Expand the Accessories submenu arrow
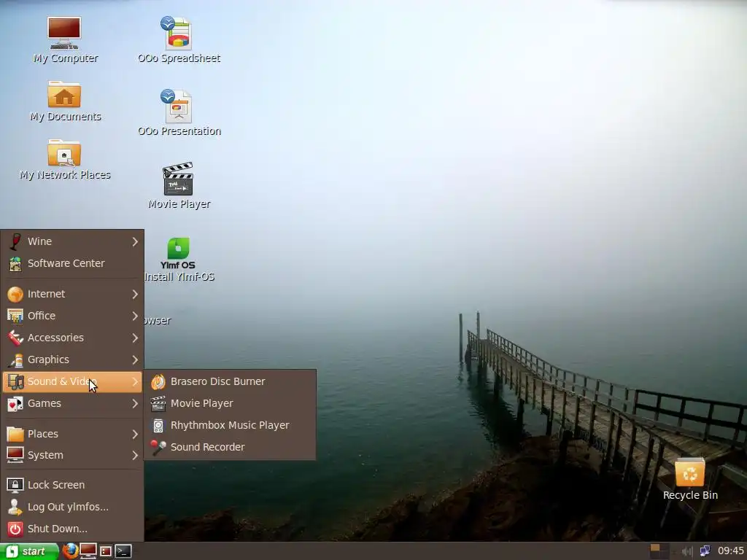 (x=135, y=338)
